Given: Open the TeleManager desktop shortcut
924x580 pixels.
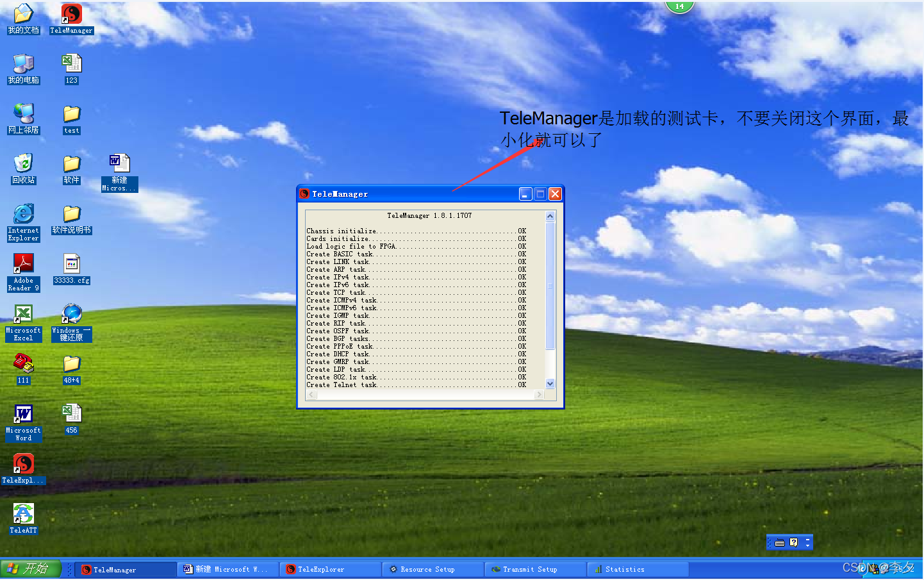Looking at the screenshot, I should [x=71, y=18].
